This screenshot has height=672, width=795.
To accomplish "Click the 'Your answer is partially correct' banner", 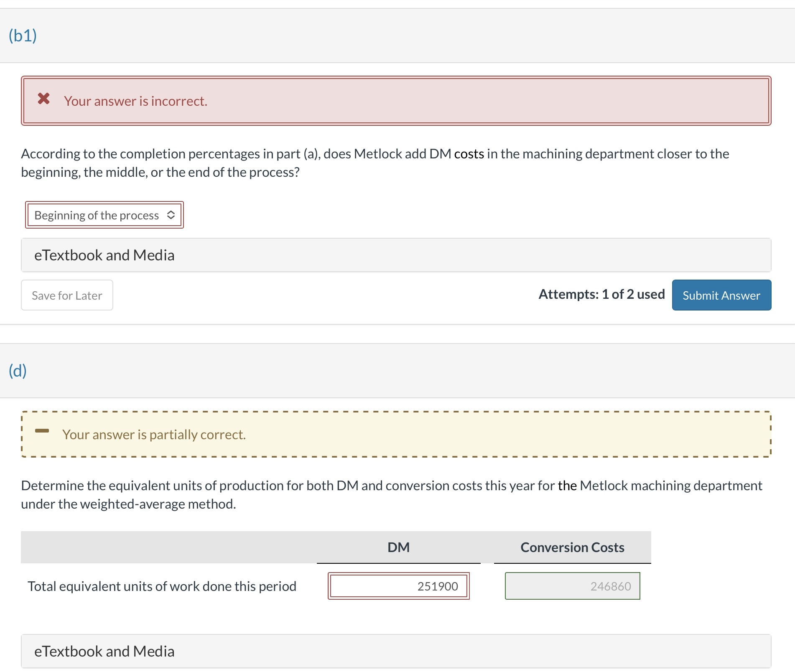I will click(x=396, y=434).
